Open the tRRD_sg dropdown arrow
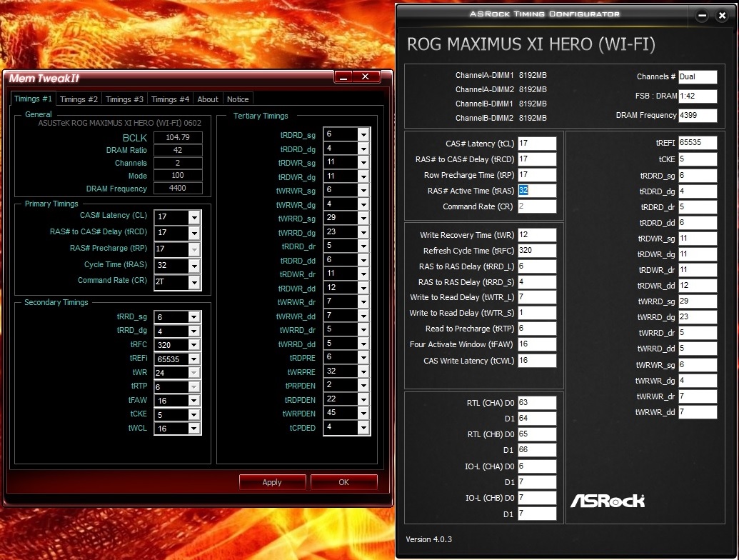This screenshot has height=560, width=739. point(194,317)
